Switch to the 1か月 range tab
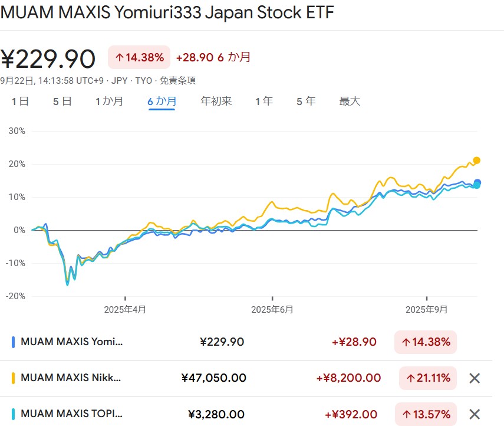The height and width of the screenshot is (426, 504). click(109, 101)
